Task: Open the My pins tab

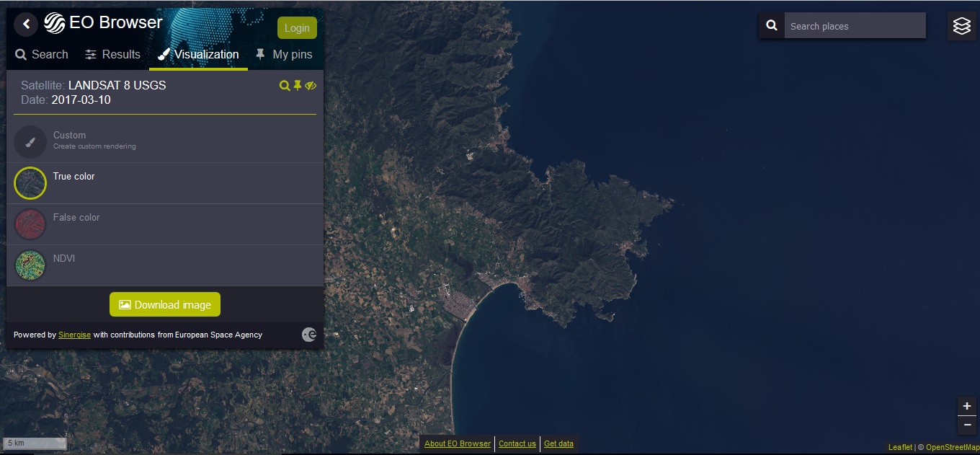Action: 292,54
